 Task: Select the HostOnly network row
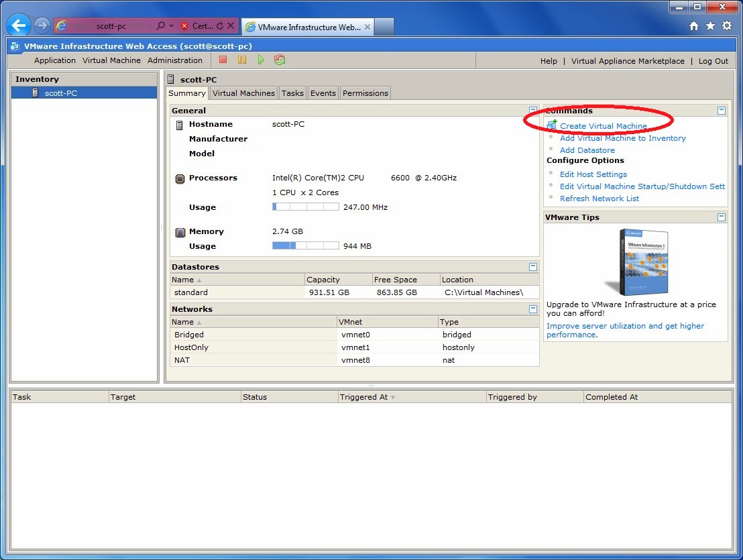point(355,347)
